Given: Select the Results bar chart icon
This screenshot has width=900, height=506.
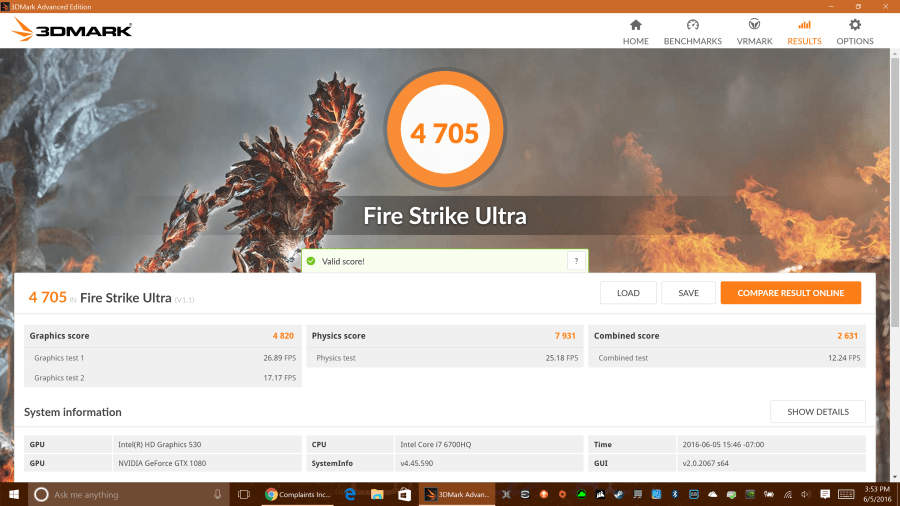Looking at the screenshot, I should click(x=804, y=25).
